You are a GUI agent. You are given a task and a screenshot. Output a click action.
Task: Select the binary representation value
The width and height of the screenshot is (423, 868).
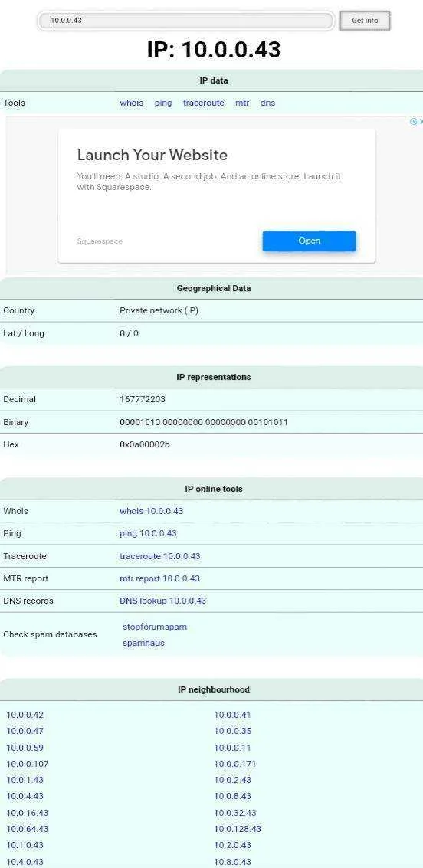click(x=204, y=422)
